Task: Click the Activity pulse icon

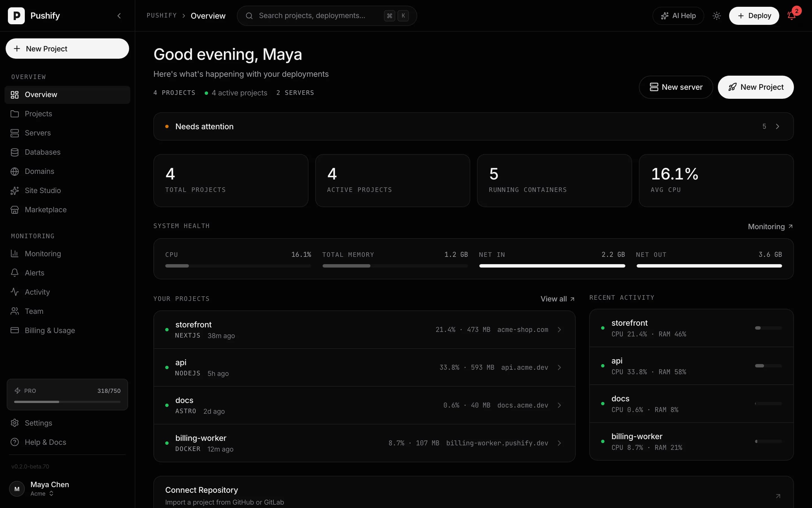Action: [14, 292]
